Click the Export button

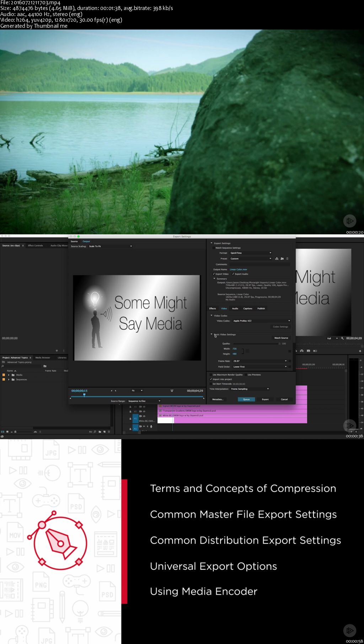point(265,399)
